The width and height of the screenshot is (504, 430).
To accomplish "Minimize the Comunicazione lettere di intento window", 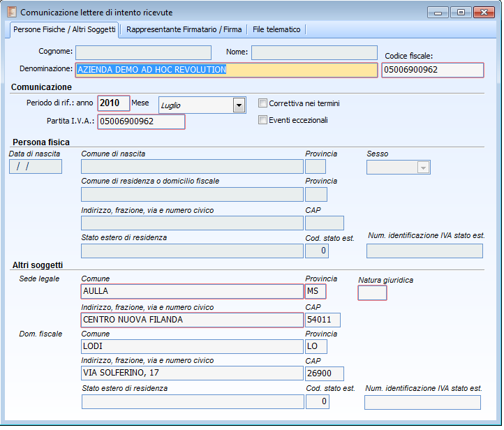I will (x=438, y=13).
